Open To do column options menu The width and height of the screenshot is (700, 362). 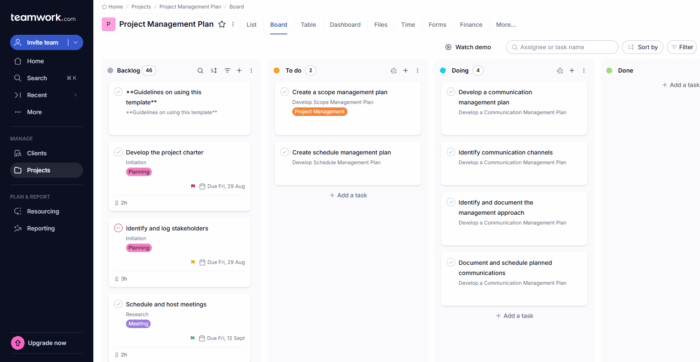point(417,71)
